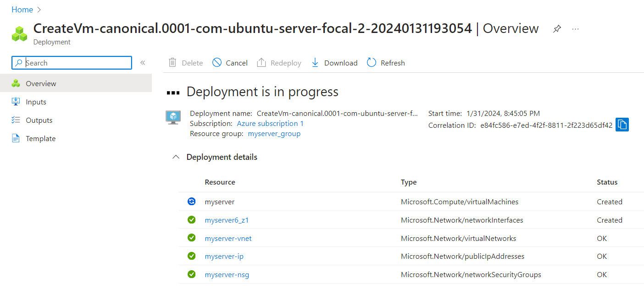Click the Inputs sidebar icon
644x289 pixels.
[x=16, y=102]
